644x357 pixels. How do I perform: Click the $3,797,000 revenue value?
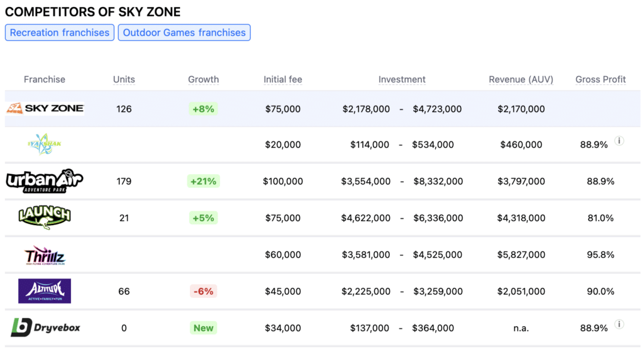coord(521,181)
